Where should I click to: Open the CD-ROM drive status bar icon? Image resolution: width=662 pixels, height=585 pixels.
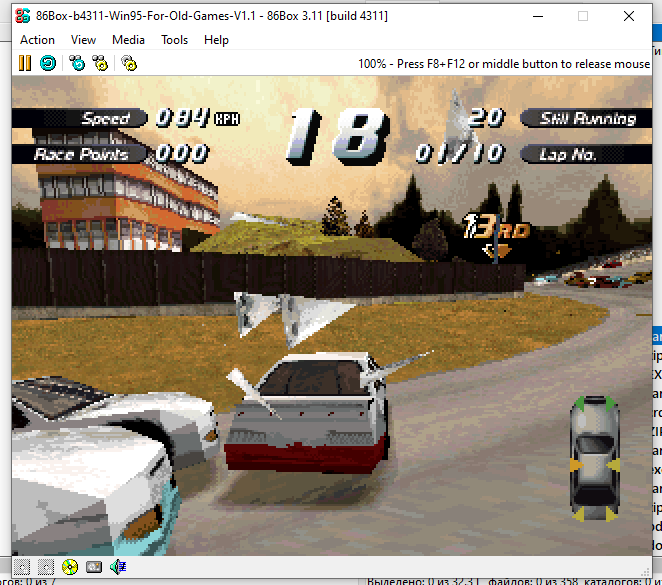70,567
